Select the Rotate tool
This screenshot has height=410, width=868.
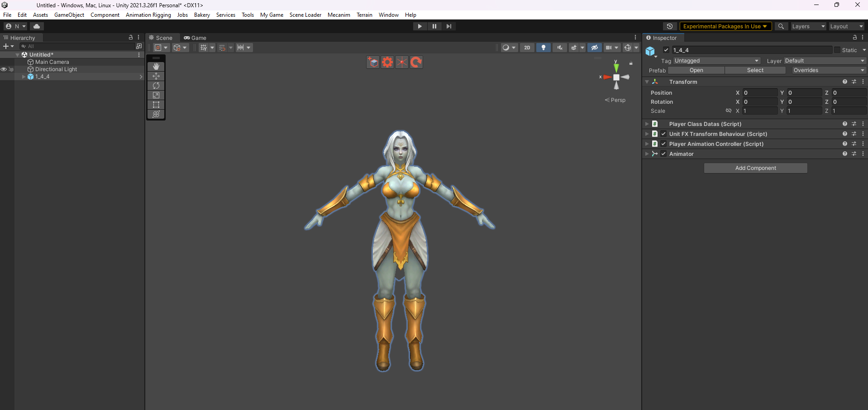tap(156, 86)
